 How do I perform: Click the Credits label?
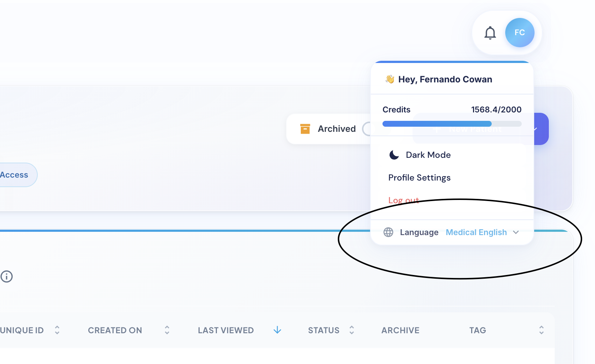coord(396,109)
